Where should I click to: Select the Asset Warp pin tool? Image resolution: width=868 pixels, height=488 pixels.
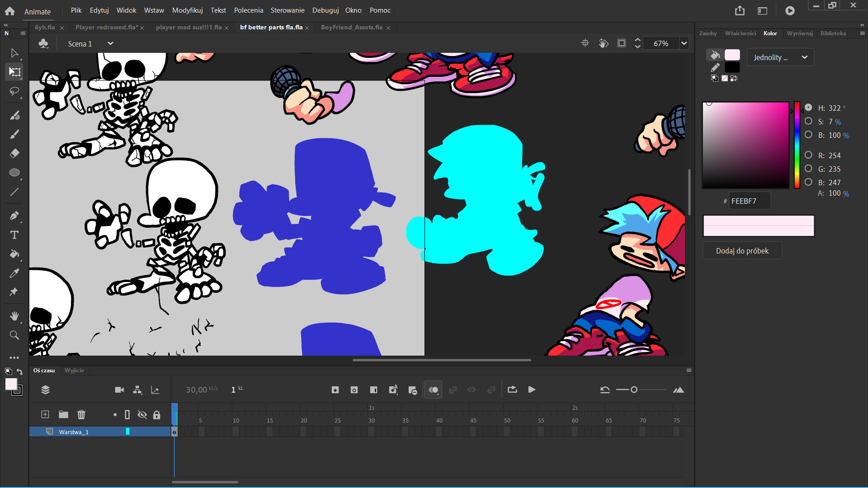click(x=14, y=292)
